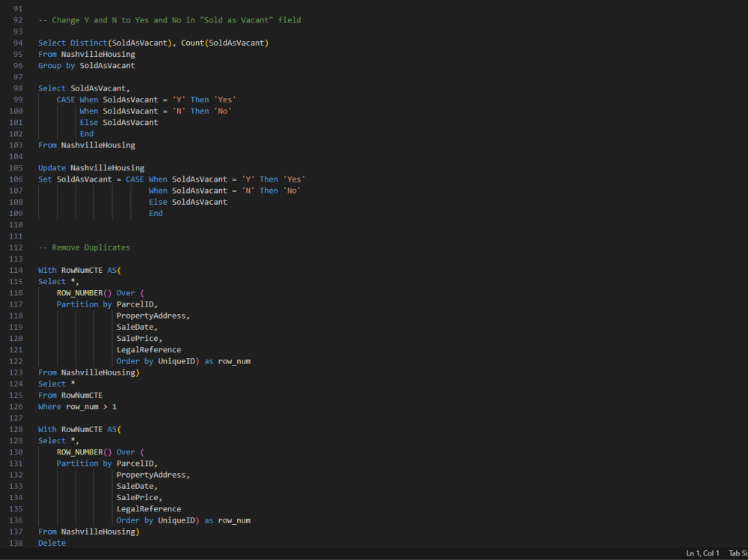
Task: Click the 'No' string on line 107
Action: coord(292,191)
